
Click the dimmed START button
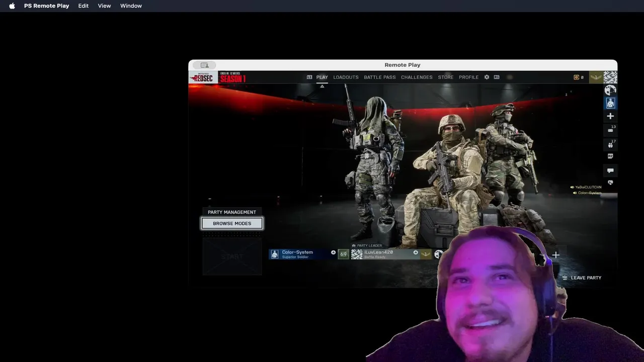click(x=232, y=256)
